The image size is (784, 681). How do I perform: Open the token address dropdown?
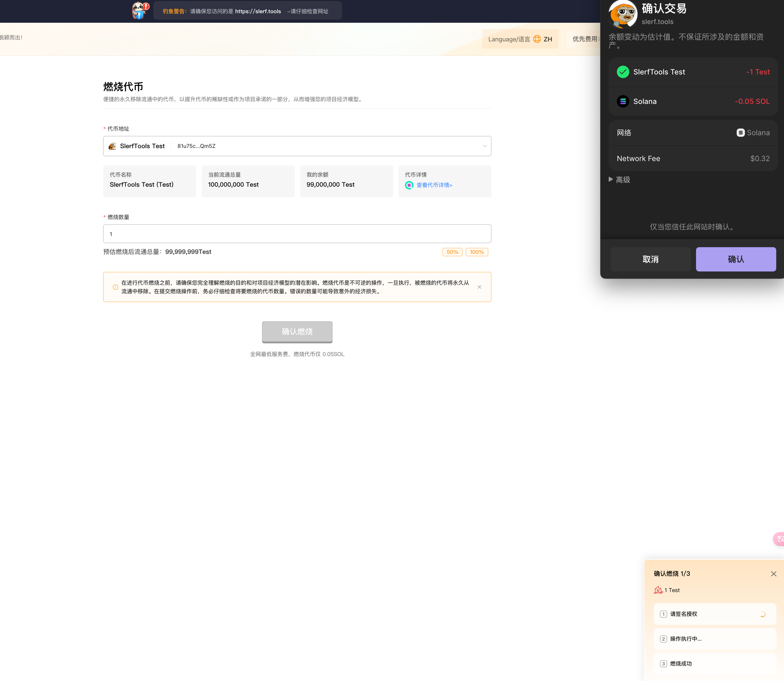click(485, 146)
